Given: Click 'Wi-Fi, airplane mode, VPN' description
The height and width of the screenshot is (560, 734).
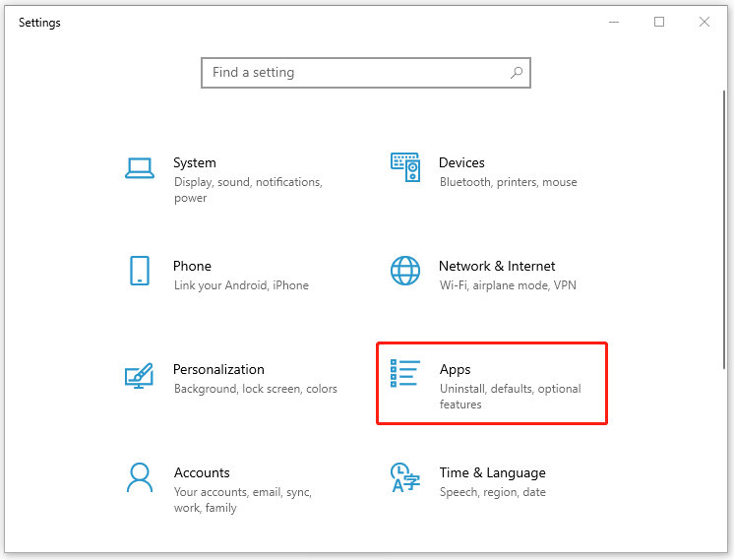Looking at the screenshot, I should click(x=508, y=285).
